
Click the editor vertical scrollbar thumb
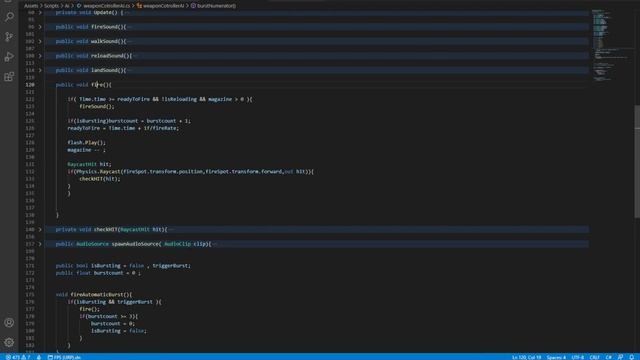(637, 161)
